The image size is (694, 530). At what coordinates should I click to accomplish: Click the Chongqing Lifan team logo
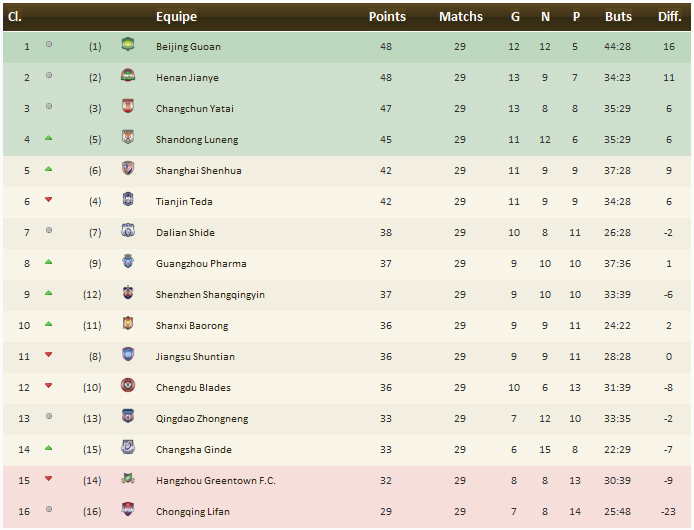(x=127, y=511)
